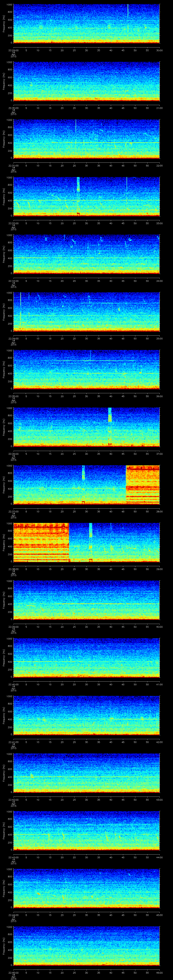Click the 22:30:00 start time label

pos(13,108)
